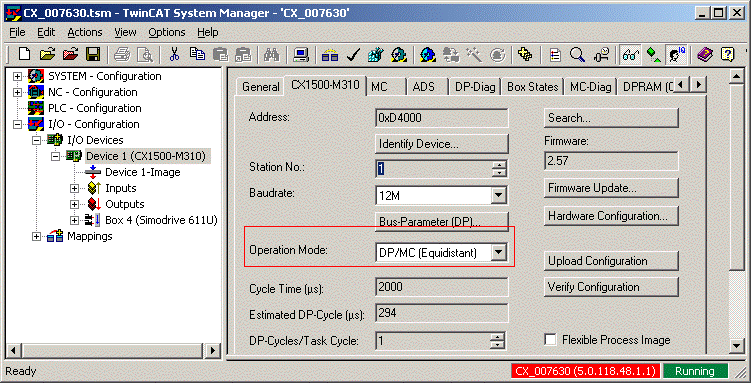
Task: Switch to the Box States tab
Action: (533, 87)
